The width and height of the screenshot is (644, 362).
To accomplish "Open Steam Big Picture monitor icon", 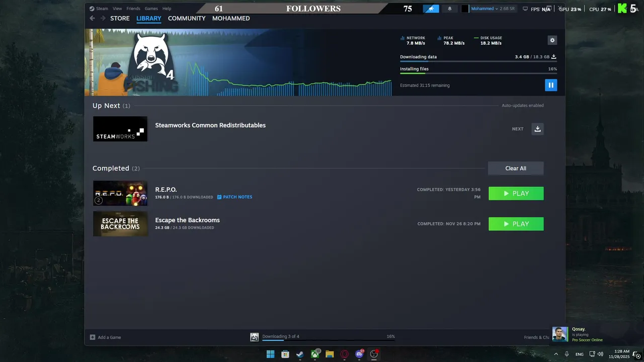I will click(x=525, y=9).
